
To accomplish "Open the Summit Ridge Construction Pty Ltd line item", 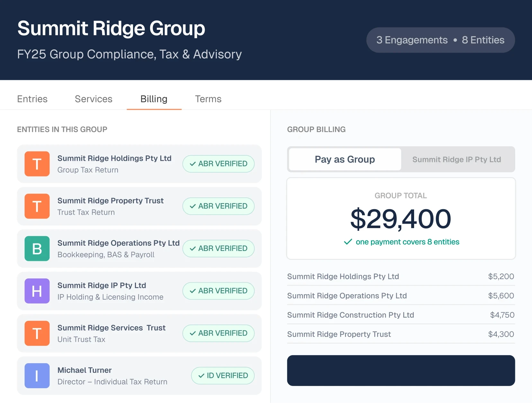I will coord(401,315).
